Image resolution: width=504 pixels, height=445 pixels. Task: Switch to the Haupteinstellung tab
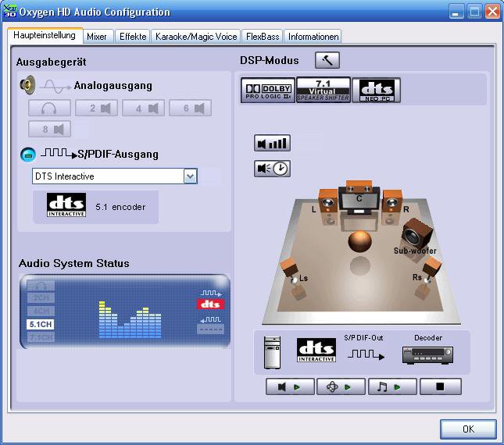click(45, 35)
